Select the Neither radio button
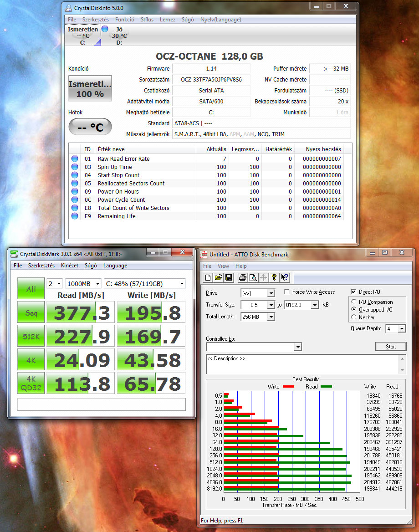The image size is (419, 532). tap(353, 317)
